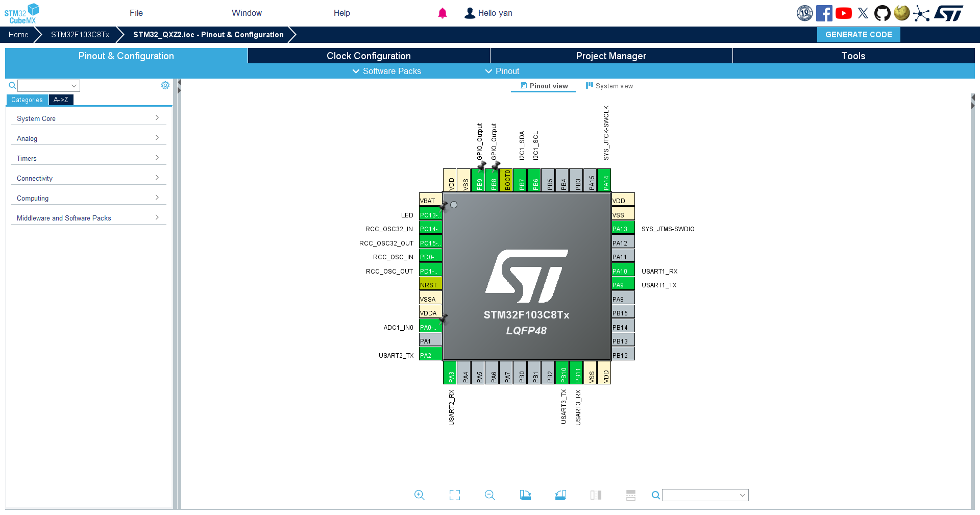Image resolution: width=980 pixels, height=515 pixels.
Task: Switch to System view
Action: [609, 86]
